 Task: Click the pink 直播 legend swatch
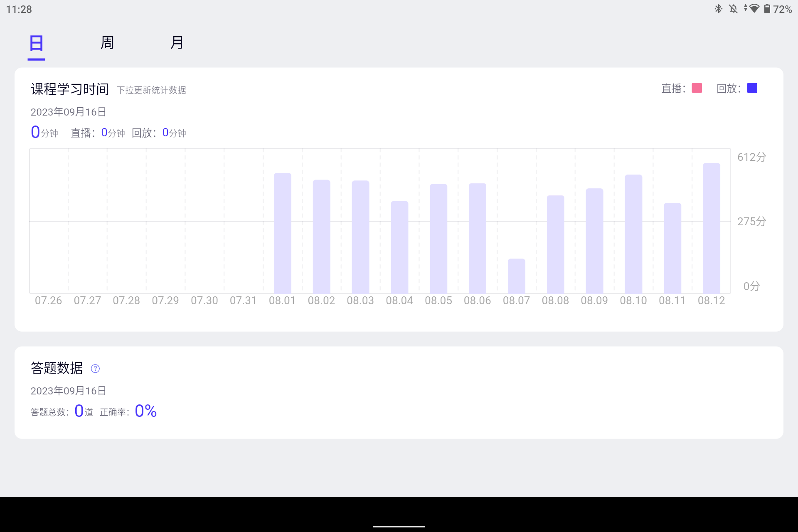tap(697, 88)
